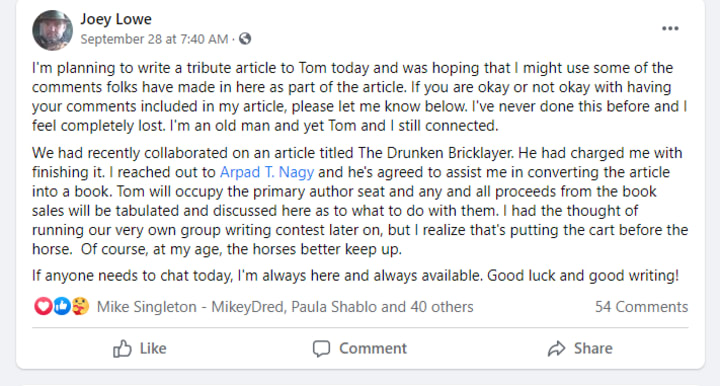
Task: Like this post
Action: (140, 348)
